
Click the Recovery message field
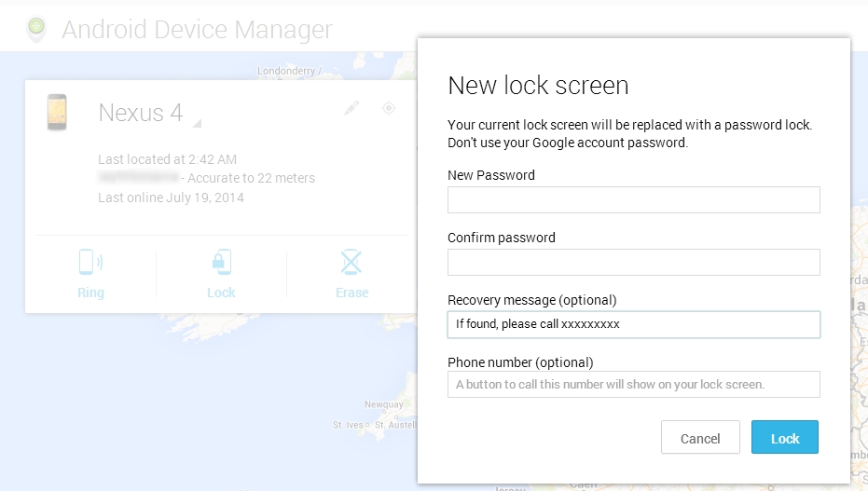[634, 324]
